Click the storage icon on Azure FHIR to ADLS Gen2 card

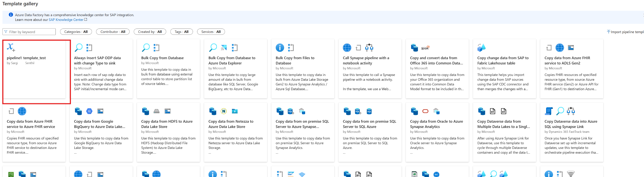pyautogui.click(x=571, y=47)
